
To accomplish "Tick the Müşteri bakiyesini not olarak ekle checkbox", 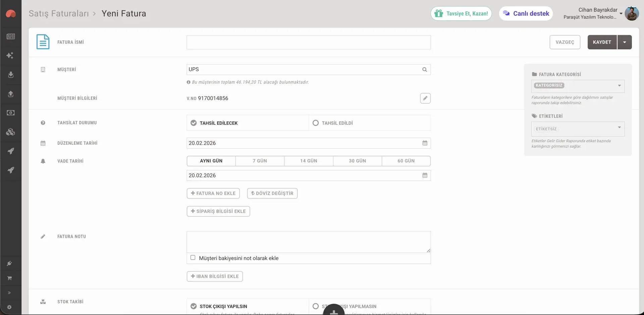I will tap(193, 258).
